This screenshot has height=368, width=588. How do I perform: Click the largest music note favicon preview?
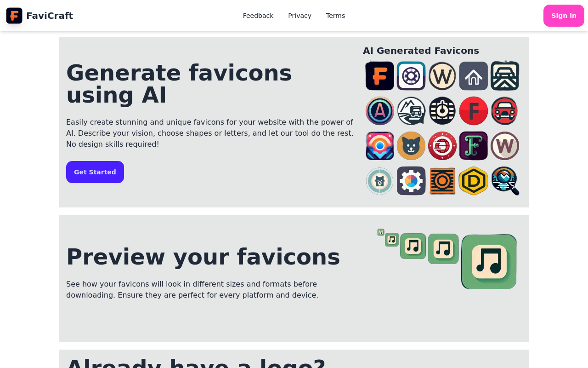tap(489, 261)
